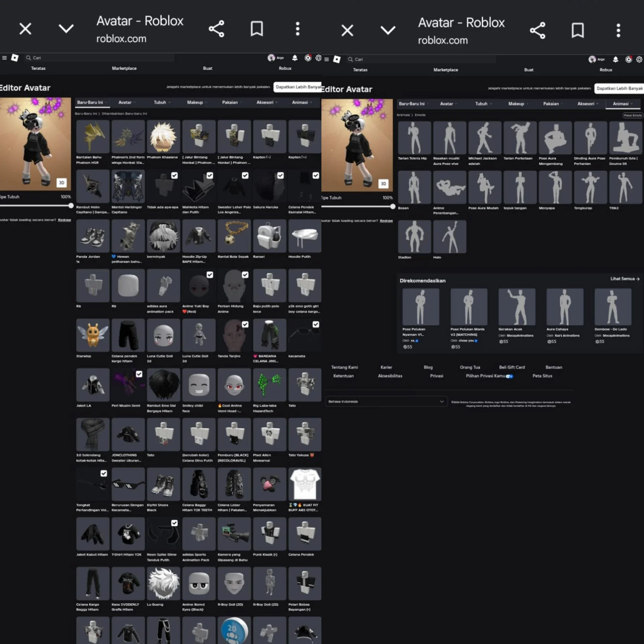The image size is (644, 644).
Task: Toggle 3D avatar view in left window
Action: [62, 183]
